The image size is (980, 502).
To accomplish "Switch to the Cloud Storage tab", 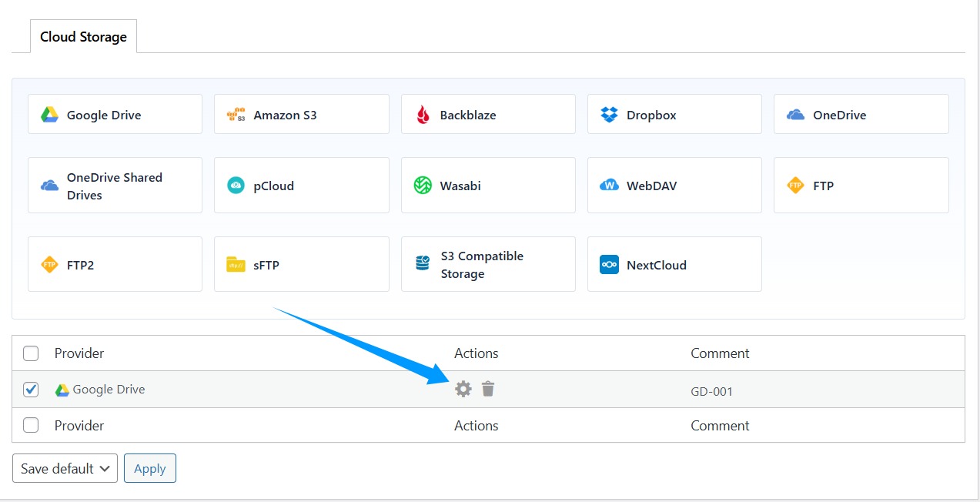I will [x=83, y=36].
